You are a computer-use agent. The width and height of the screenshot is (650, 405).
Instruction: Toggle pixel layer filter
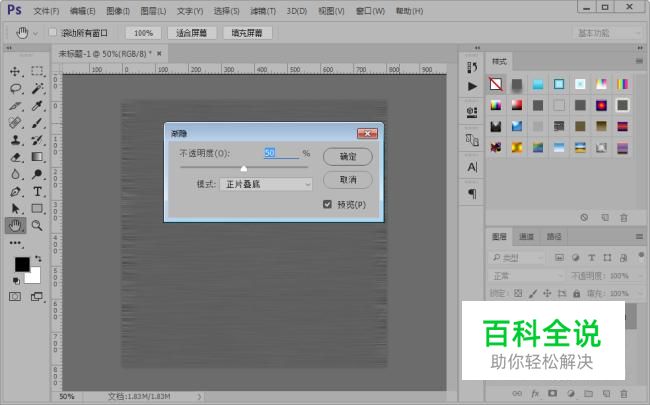[559, 258]
